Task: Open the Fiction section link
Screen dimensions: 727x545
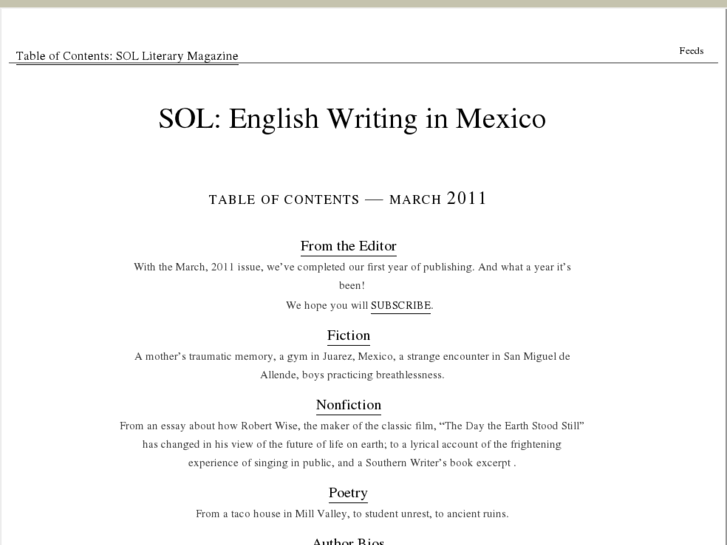Action: [348, 335]
